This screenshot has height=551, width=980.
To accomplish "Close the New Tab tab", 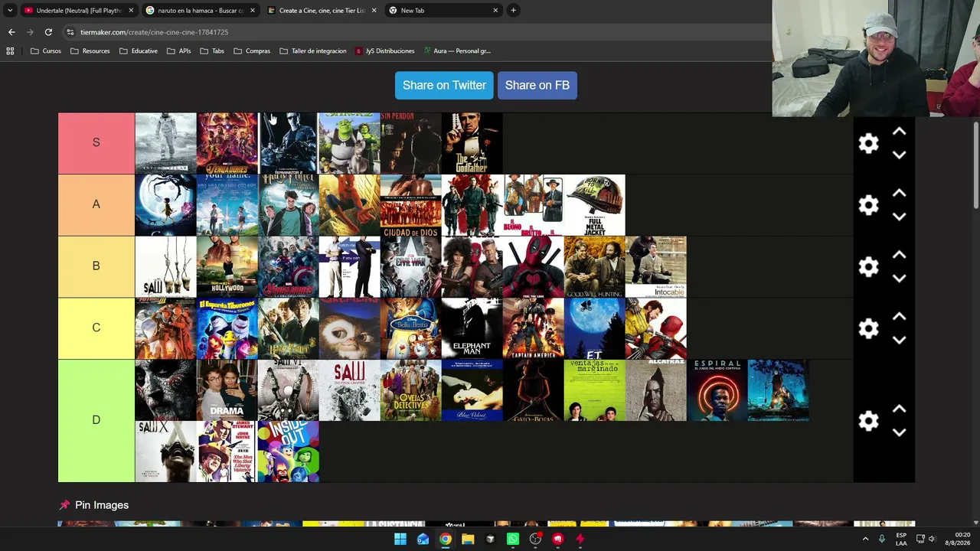I will (x=495, y=11).
